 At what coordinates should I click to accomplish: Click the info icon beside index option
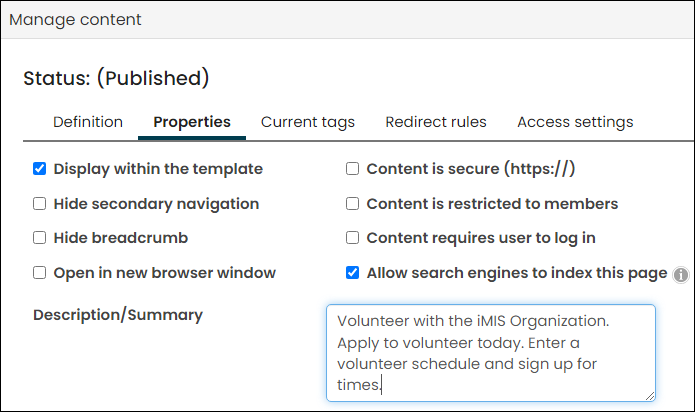680,275
